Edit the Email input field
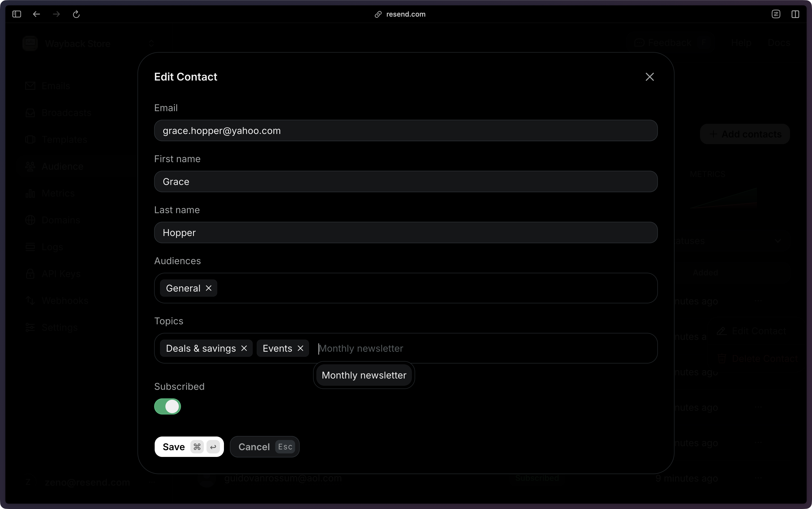The height and width of the screenshot is (509, 812). coord(406,131)
